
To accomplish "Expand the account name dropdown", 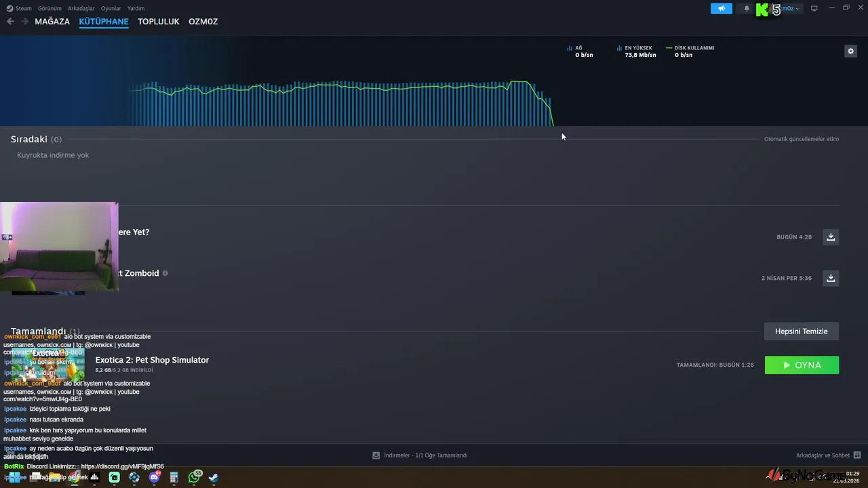I will tap(789, 9).
